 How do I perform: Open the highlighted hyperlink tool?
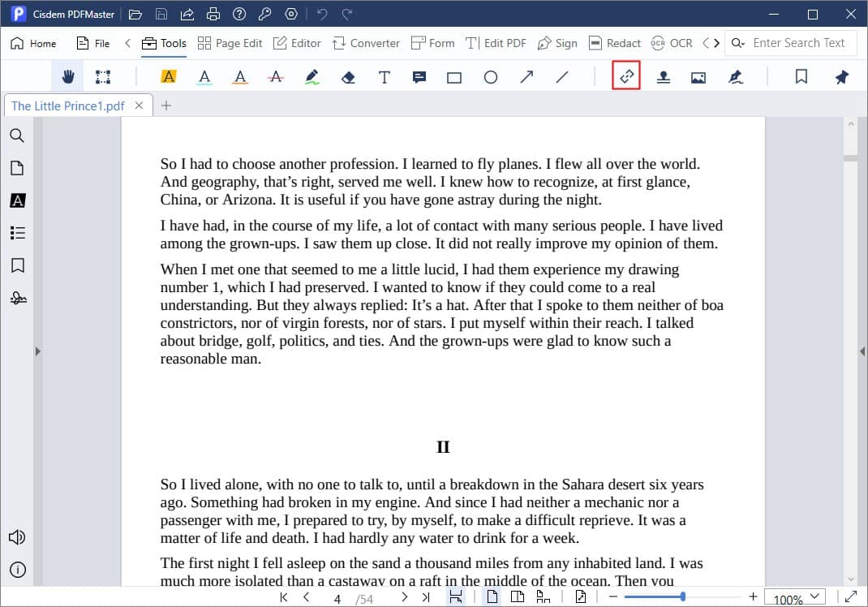point(625,75)
